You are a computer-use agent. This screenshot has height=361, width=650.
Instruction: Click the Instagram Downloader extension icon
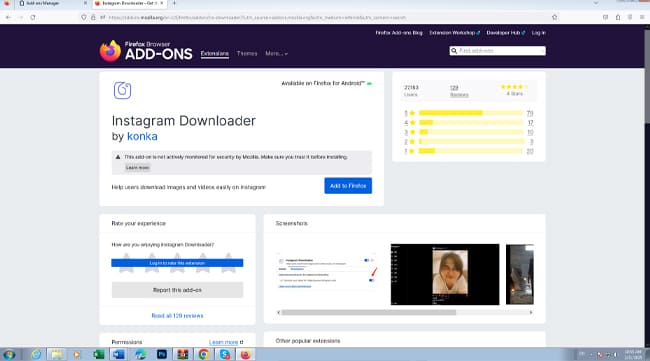point(122,90)
